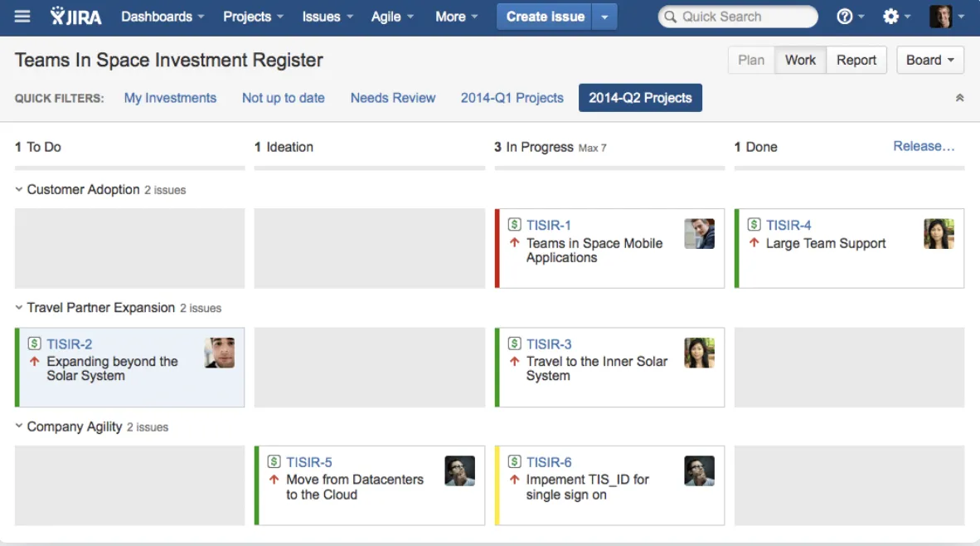Open the help question mark menu
Viewport: 980px width, 546px height.
850,17
